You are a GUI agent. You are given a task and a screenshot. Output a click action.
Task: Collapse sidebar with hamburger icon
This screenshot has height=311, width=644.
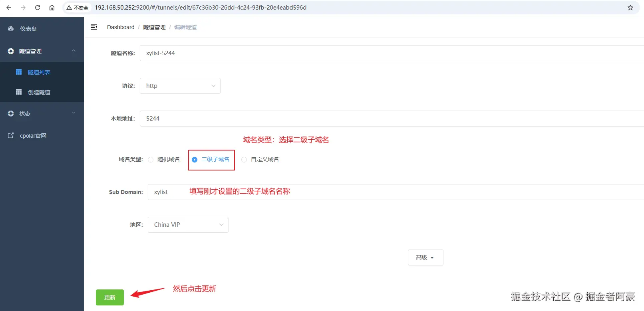(x=94, y=27)
